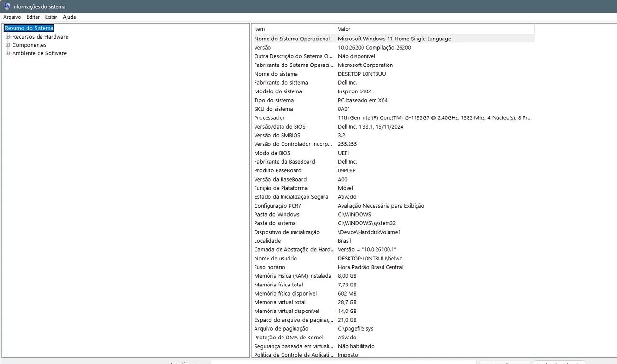The height and width of the screenshot is (364, 617).
Task: Open the "Arquivo" menu
Action: click(x=12, y=17)
